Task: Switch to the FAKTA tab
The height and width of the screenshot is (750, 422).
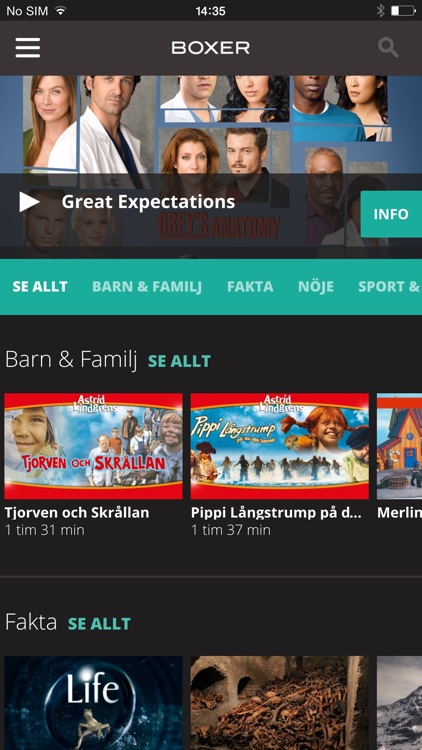Action: coord(250,287)
